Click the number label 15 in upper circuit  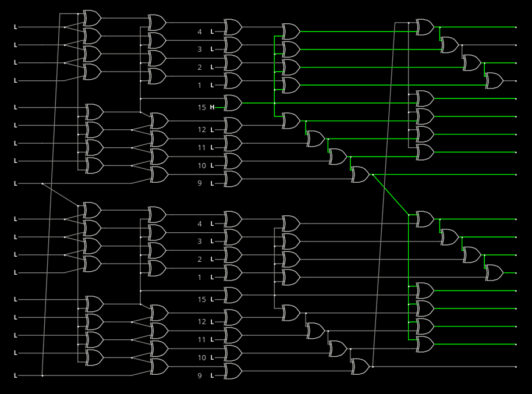[x=201, y=108]
